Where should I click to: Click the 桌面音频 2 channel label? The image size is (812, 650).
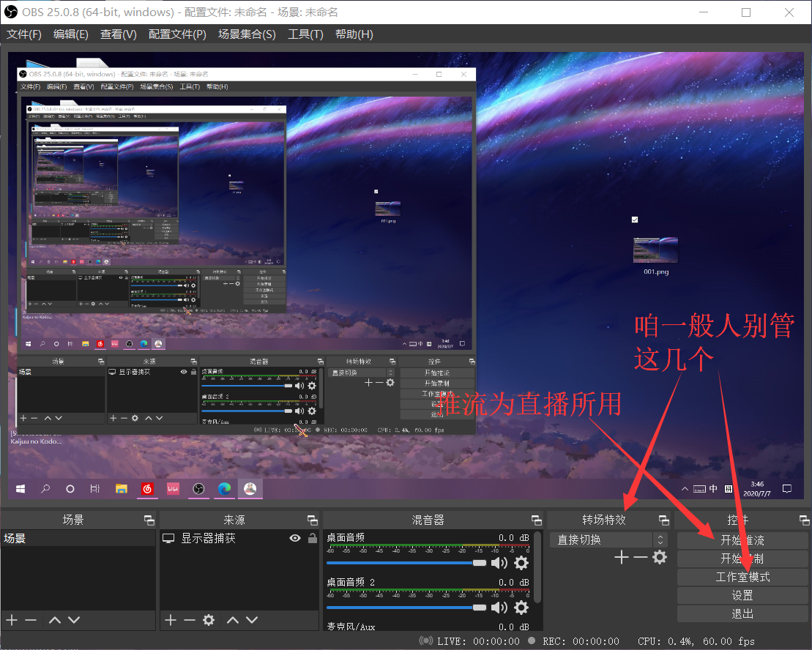pyautogui.click(x=351, y=582)
